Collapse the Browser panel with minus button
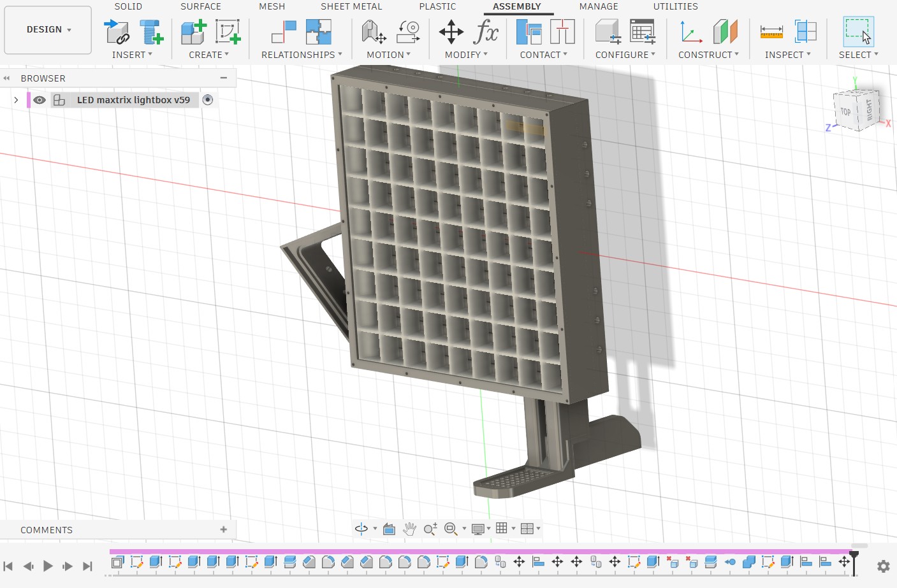Screen dimensions: 897x588 [x=224, y=78]
